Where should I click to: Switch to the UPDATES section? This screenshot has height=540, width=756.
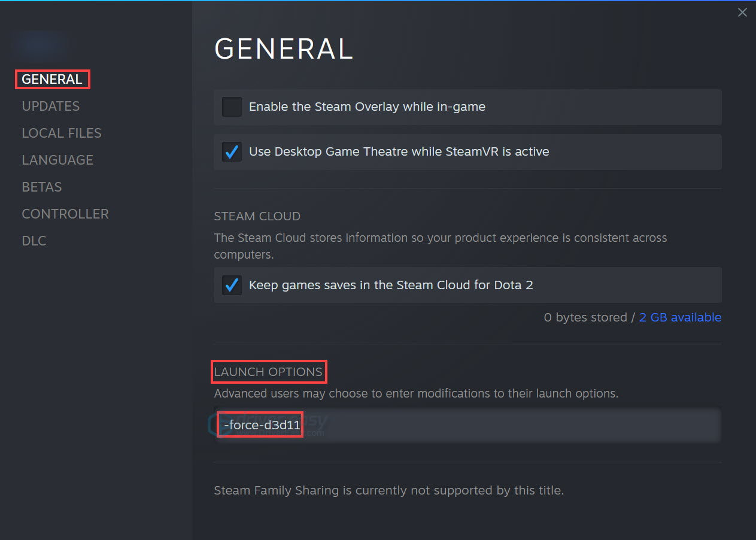pos(51,106)
